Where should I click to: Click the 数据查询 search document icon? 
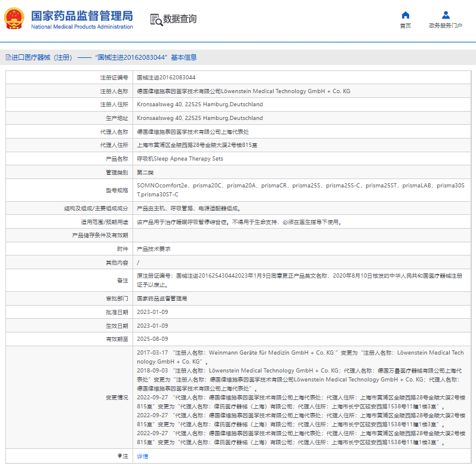pos(156,20)
